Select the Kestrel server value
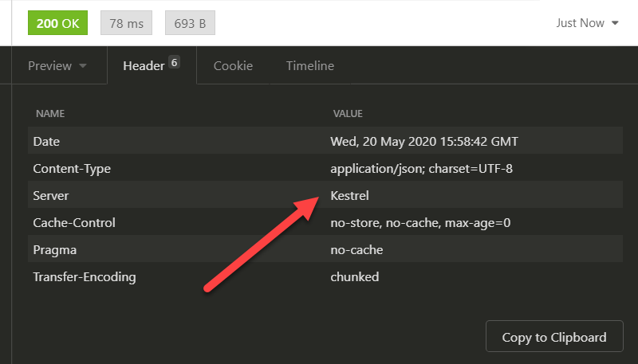The height and width of the screenshot is (364, 638). 349,195
